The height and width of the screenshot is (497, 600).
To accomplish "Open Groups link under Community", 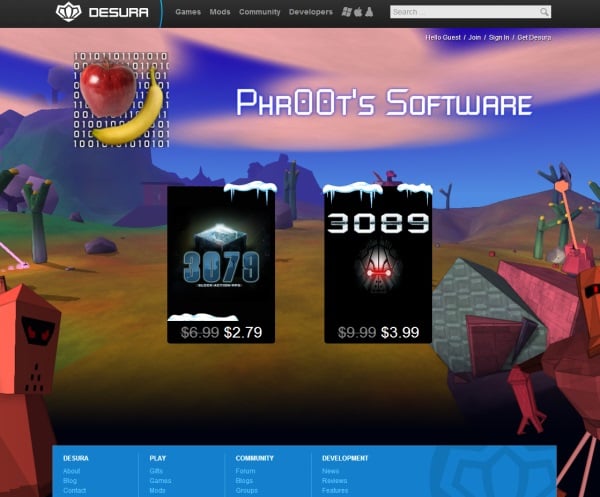I will (247, 490).
